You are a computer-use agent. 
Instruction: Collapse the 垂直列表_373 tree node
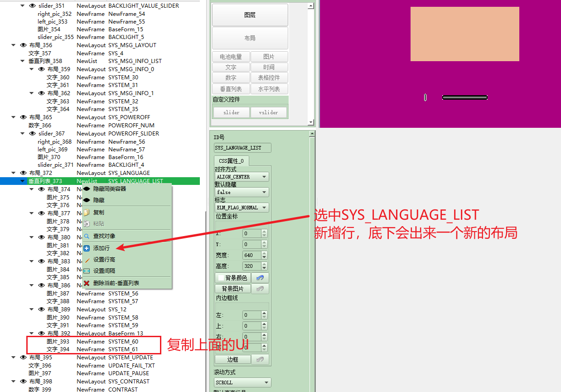pyautogui.click(x=23, y=181)
